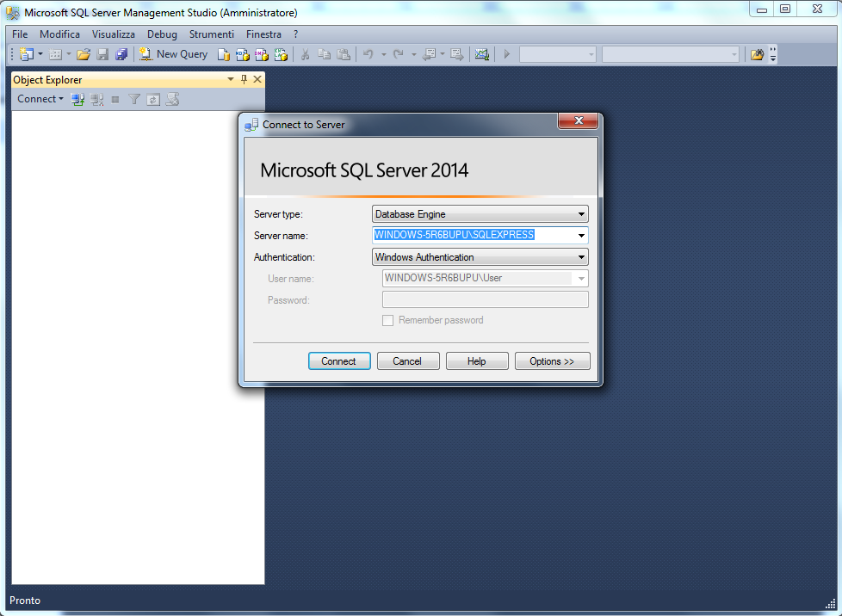
Task: Open the Object Explorer window position menu arrow
Action: pos(231,79)
